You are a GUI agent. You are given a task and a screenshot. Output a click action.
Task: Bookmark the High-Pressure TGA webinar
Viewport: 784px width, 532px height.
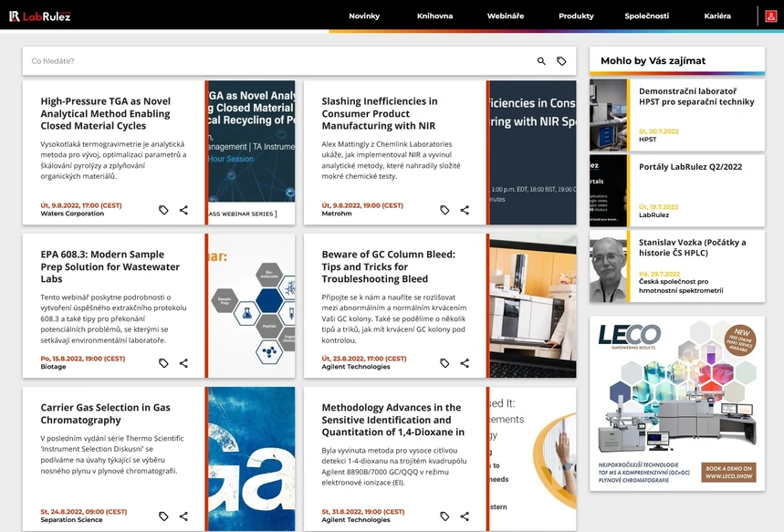click(x=163, y=209)
